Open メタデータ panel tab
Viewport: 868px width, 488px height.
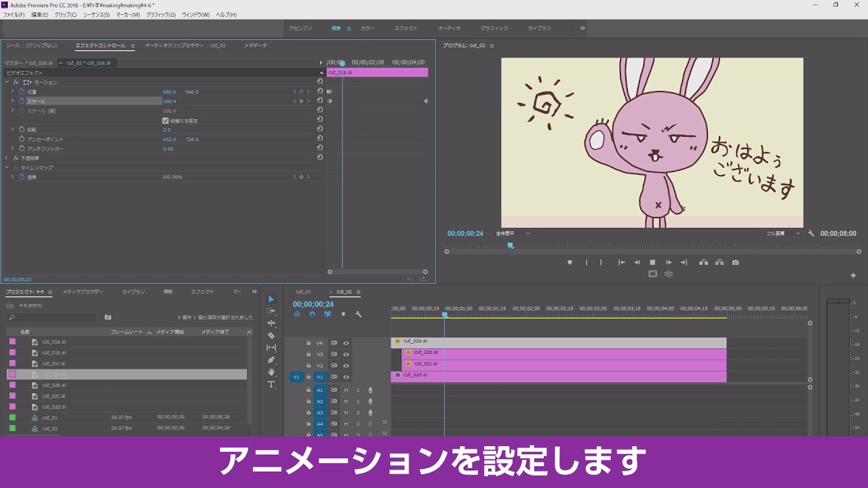[256, 45]
